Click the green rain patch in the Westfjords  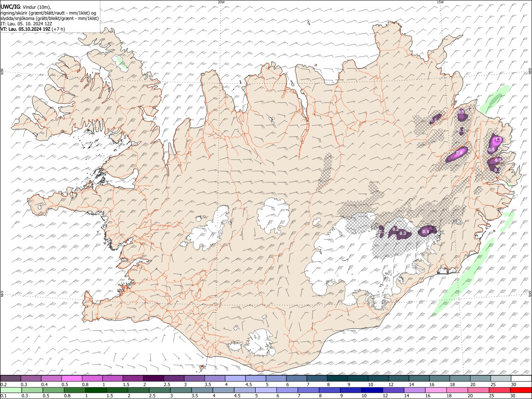[121, 62]
